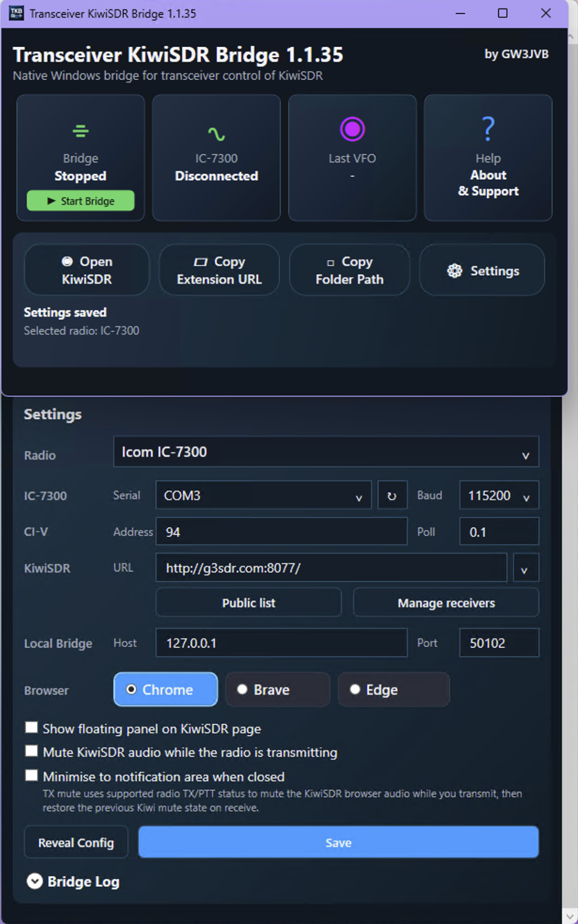Click the Local Bridge Host field
Image resolution: width=578 pixels, height=924 pixels.
pyautogui.click(x=282, y=643)
